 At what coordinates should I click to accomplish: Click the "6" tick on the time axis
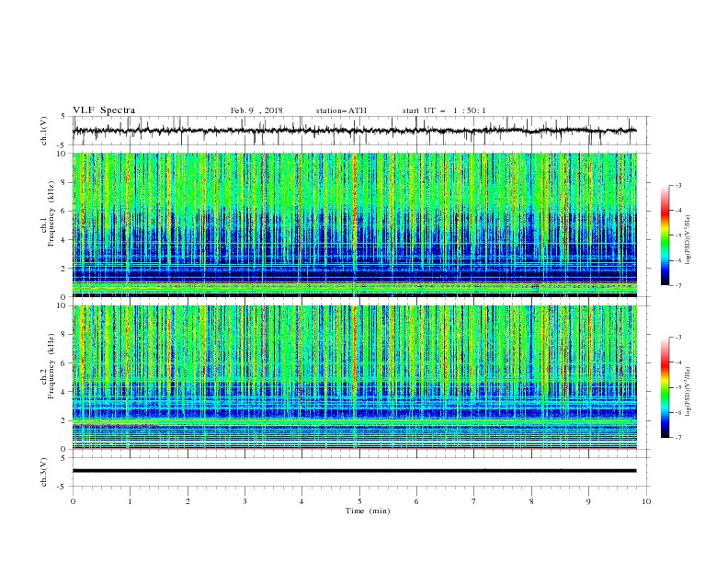pyautogui.click(x=416, y=501)
